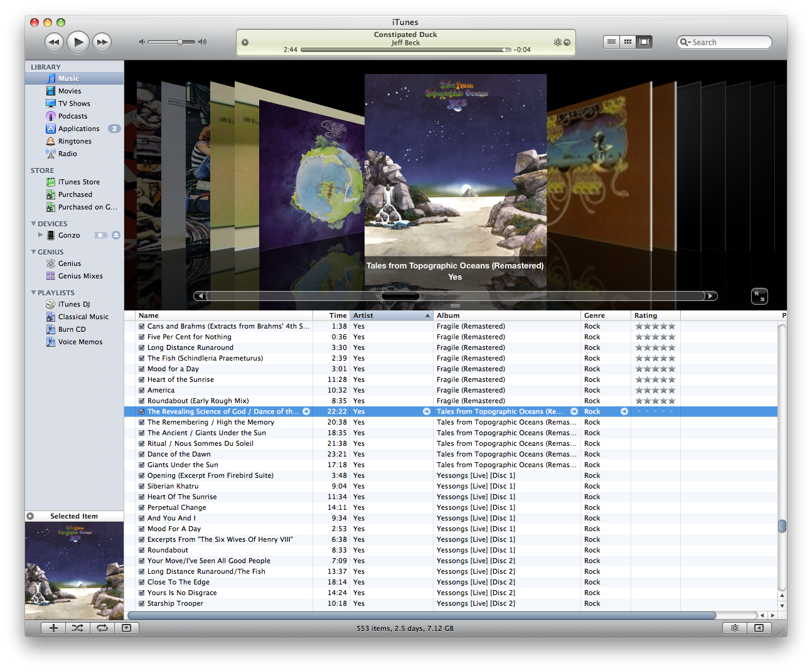The image size is (812, 671).
Task: Click the Cover Flow scrollbar thumb
Action: coord(400,296)
